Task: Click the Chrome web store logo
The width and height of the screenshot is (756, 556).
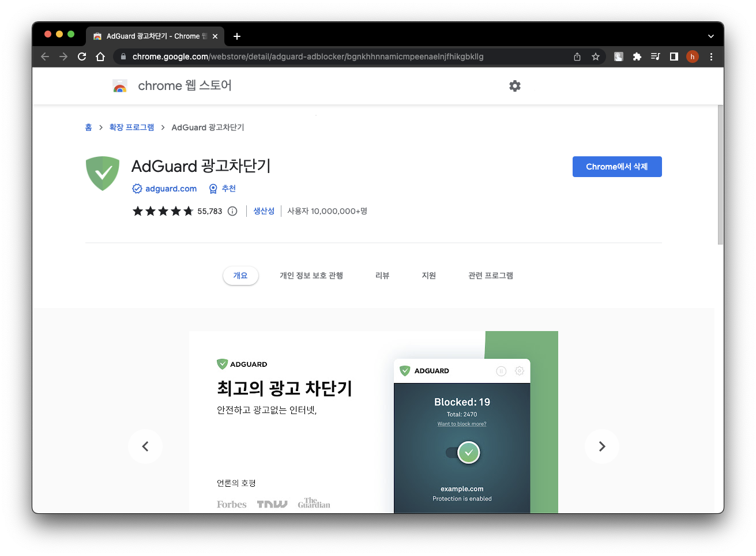Action: [x=120, y=86]
